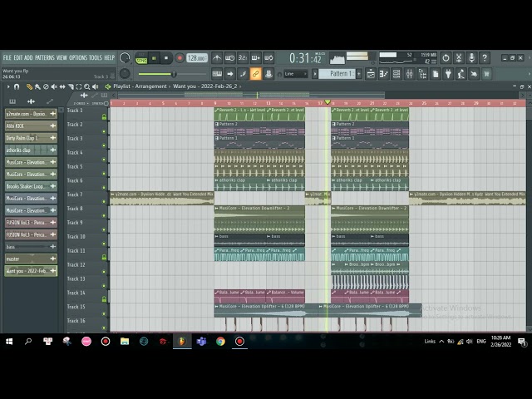Toggle wait for input icon
Image resolution: width=532 pixels, height=399 pixels.
[229, 58]
